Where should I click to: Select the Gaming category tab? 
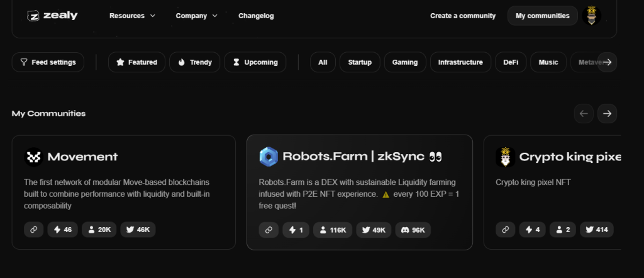click(405, 62)
